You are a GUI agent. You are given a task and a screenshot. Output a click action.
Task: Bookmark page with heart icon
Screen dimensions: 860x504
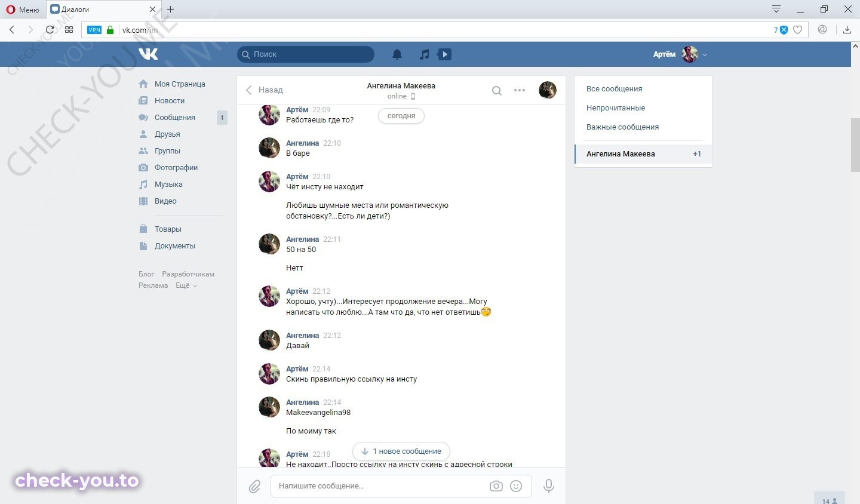coord(797,30)
